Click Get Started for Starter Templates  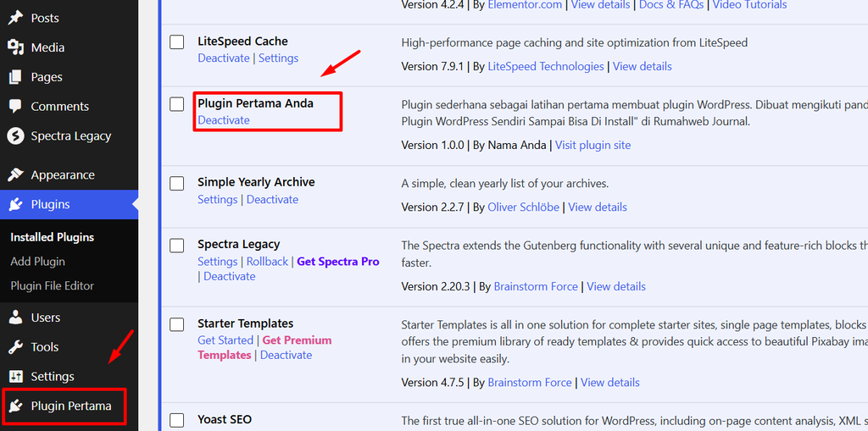click(225, 340)
